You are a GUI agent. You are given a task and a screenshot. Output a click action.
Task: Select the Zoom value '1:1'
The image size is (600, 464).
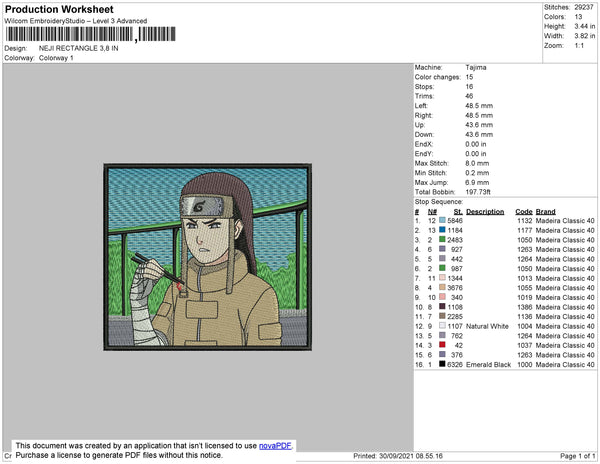point(579,46)
